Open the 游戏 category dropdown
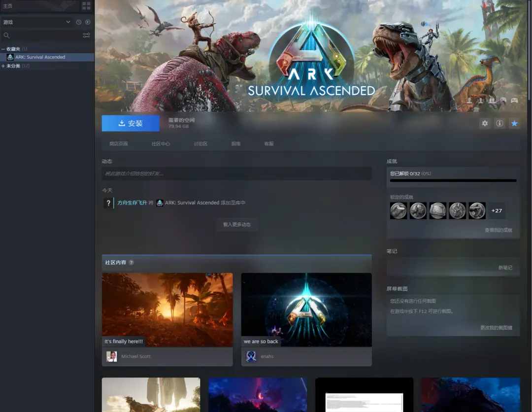 click(x=36, y=22)
